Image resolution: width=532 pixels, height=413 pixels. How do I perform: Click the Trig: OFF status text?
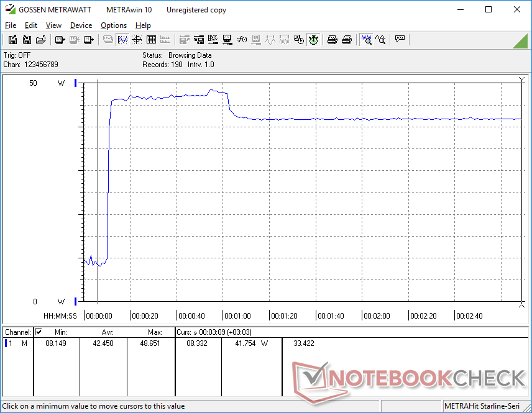click(17, 55)
